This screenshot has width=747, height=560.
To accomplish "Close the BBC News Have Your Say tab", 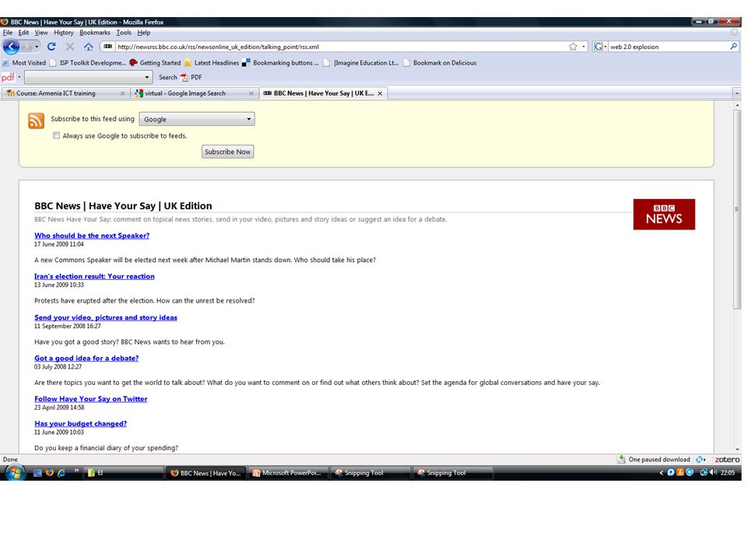I will coord(380,93).
